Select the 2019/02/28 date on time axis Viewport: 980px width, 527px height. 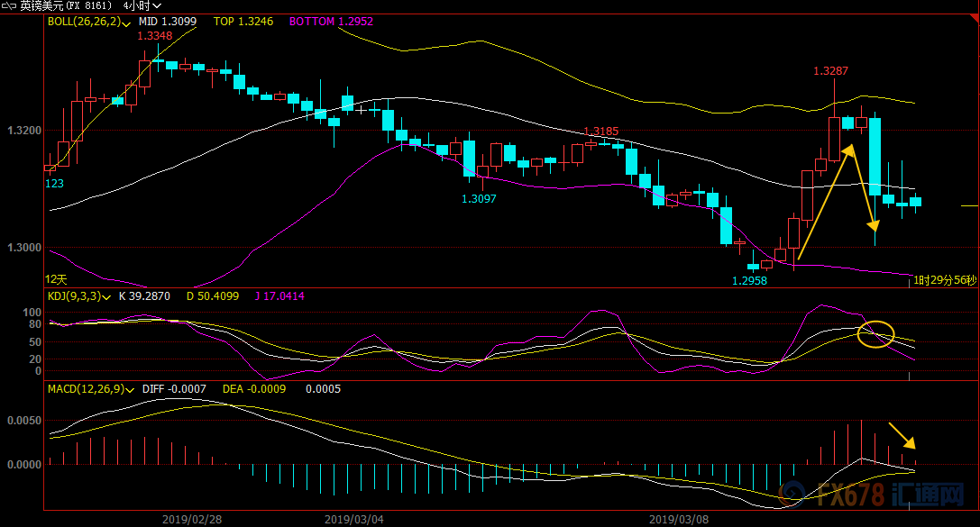(191, 519)
